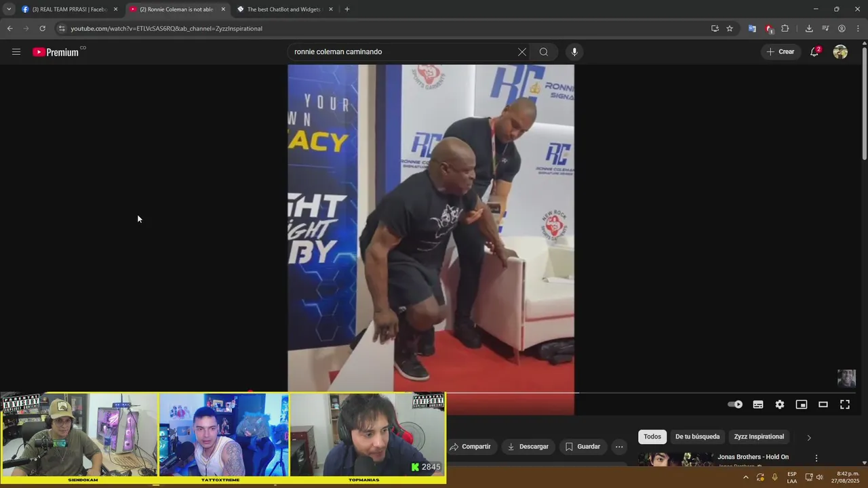Viewport: 868px width, 488px height.
Task: Open the Crear button
Action: tap(780, 52)
